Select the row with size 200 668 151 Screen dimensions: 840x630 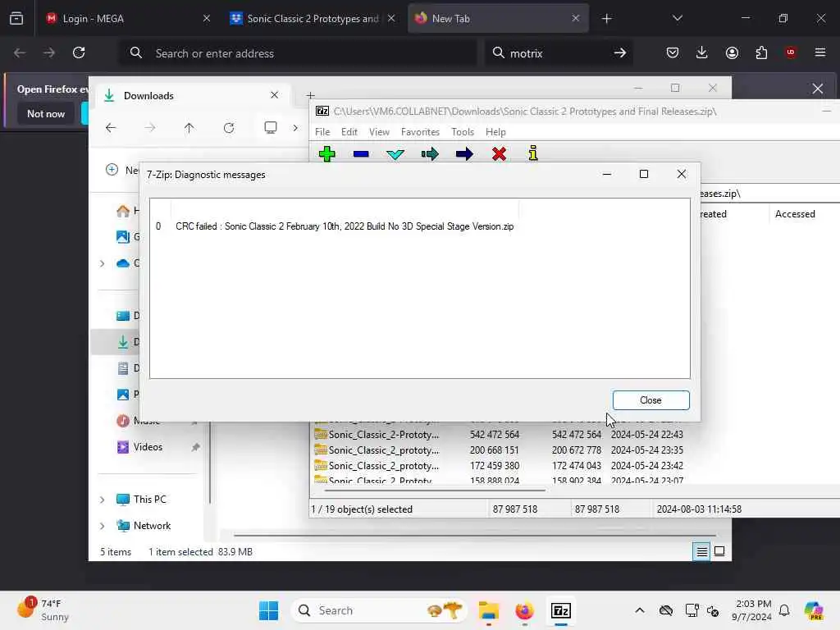(498, 450)
